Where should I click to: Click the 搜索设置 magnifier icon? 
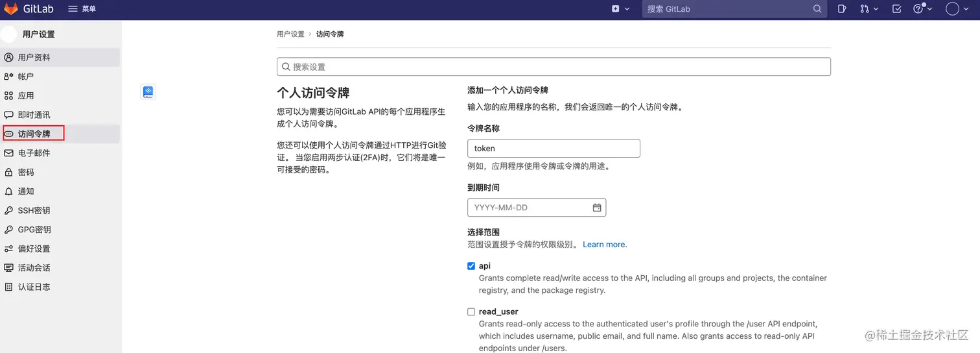286,67
